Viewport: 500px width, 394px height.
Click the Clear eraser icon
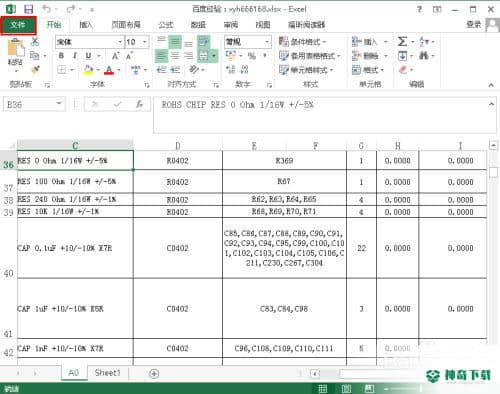coord(403,70)
